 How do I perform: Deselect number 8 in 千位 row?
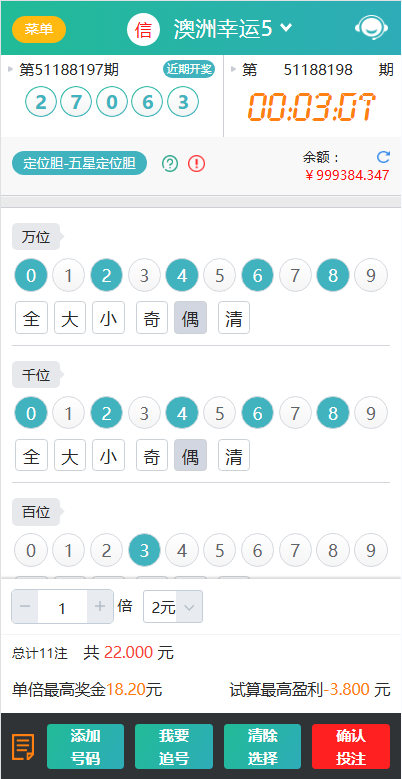(332, 413)
